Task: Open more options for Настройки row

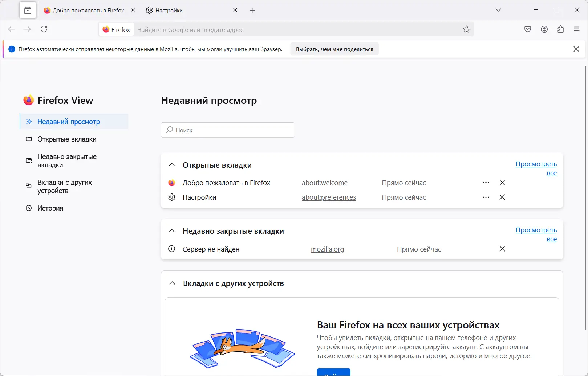Action: tap(486, 197)
